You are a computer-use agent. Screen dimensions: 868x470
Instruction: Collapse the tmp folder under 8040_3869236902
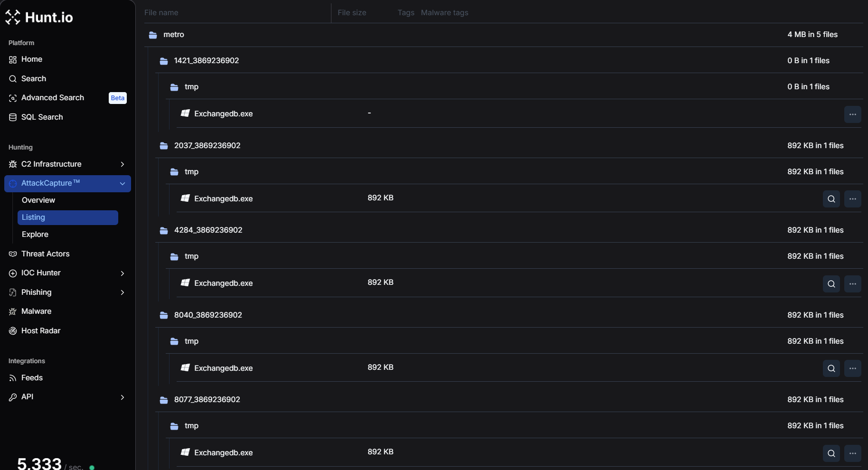(x=515, y=341)
